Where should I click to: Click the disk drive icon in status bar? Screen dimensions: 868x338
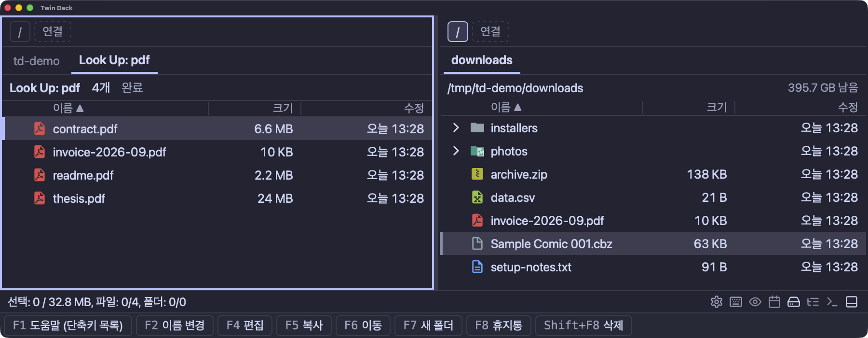click(x=794, y=302)
